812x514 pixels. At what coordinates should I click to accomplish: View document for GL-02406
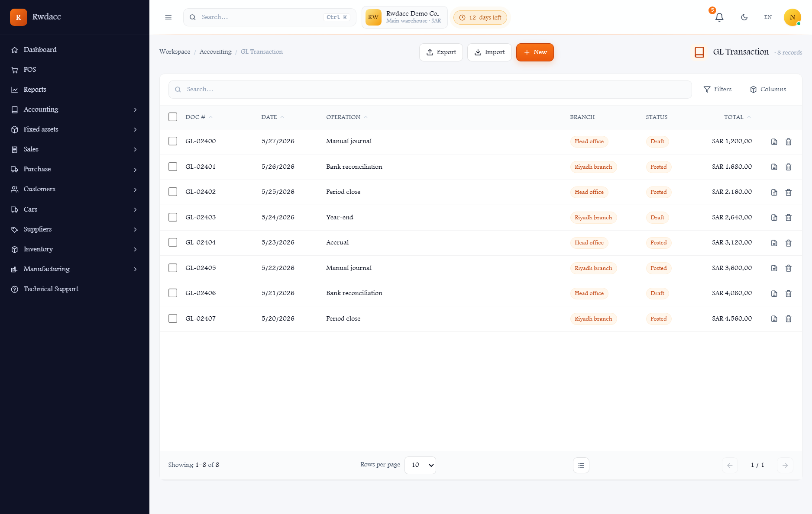pyautogui.click(x=774, y=294)
